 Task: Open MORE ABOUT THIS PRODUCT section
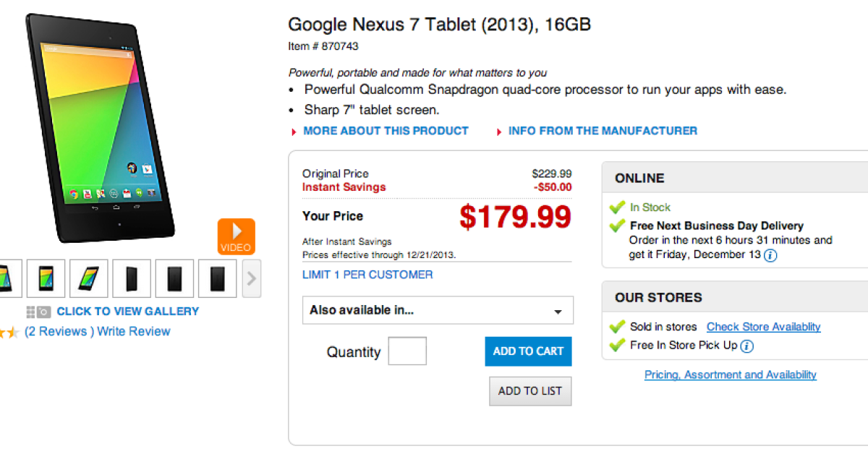click(x=386, y=131)
